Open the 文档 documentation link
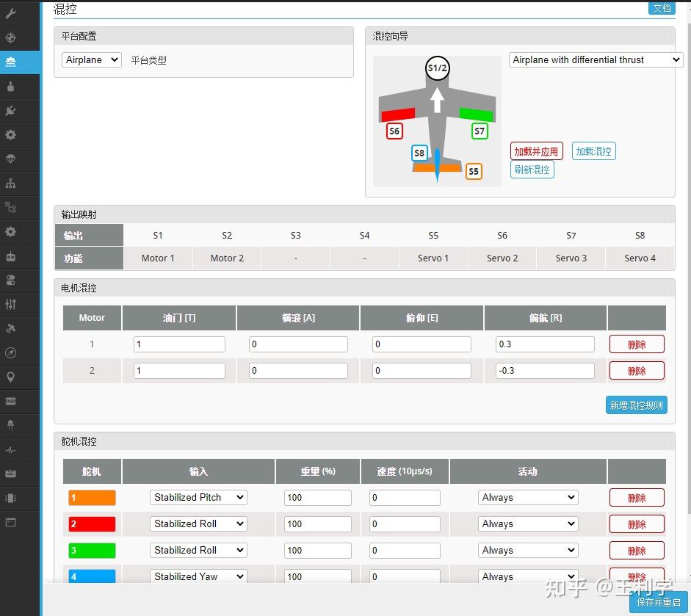The height and width of the screenshot is (616, 691). pos(660,8)
